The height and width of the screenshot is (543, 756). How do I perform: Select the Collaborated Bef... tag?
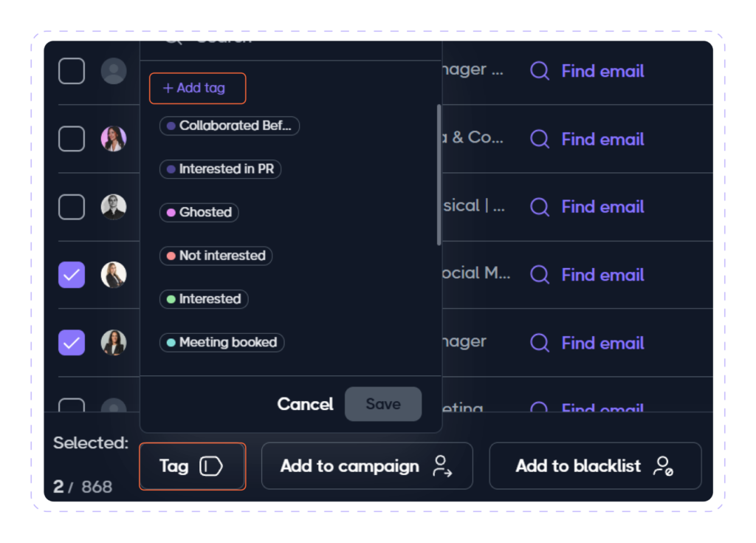pos(230,126)
